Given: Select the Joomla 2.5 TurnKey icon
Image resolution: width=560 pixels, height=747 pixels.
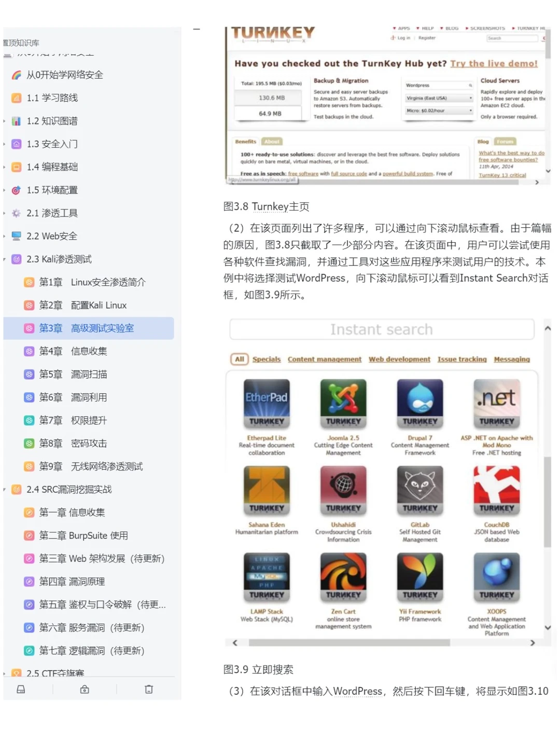Looking at the screenshot, I should 343,404.
